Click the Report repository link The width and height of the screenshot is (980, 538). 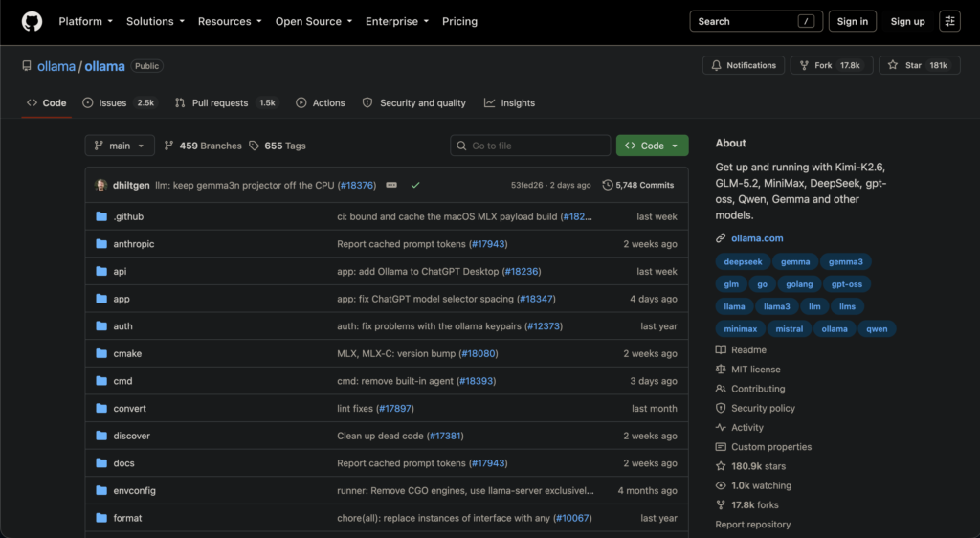click(752, 525)
